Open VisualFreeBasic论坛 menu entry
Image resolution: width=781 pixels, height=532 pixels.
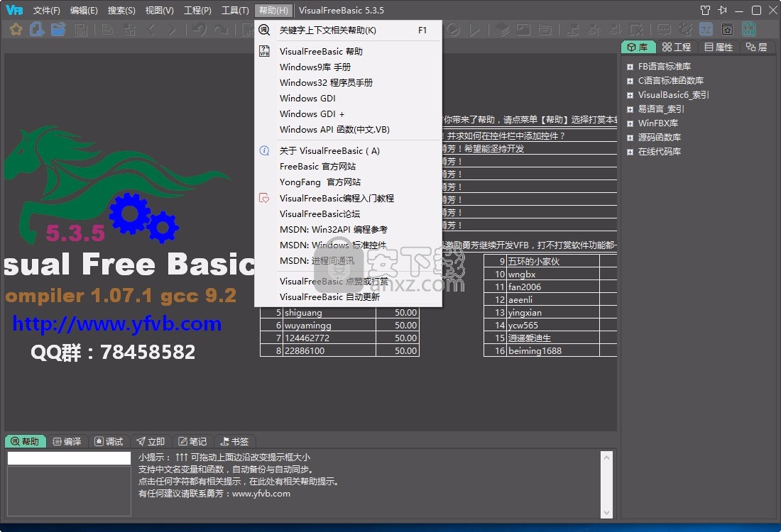click(348, 214)
